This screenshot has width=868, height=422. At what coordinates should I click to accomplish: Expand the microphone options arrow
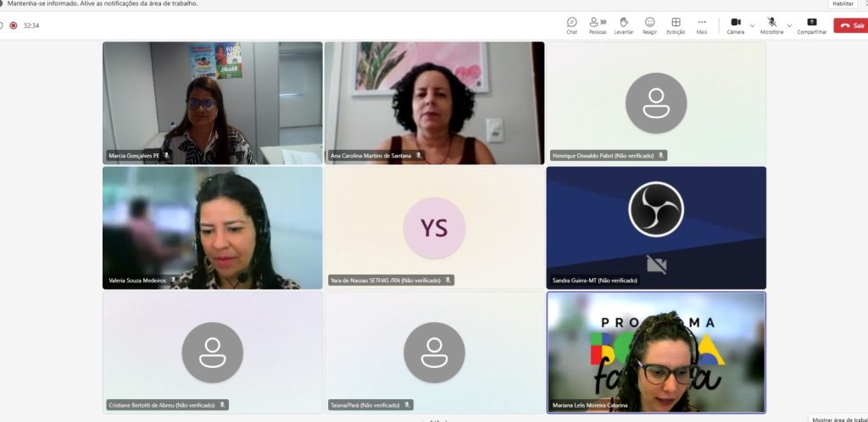(789, 25)
